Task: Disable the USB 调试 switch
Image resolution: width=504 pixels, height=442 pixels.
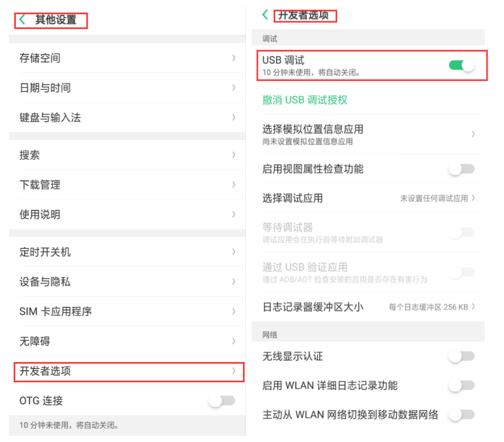Action: (461, 65)
